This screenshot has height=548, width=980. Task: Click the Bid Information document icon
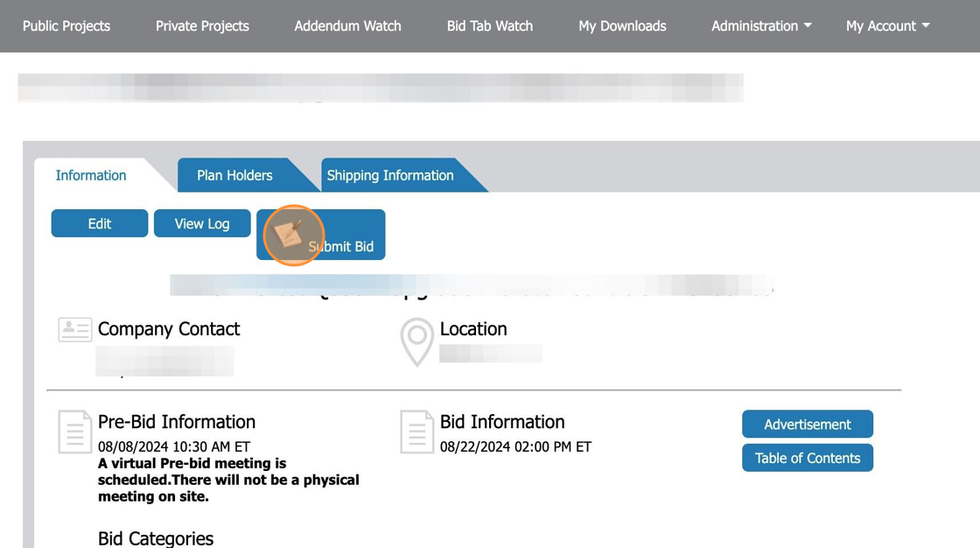pyautogui.click(x=414, y=430)
